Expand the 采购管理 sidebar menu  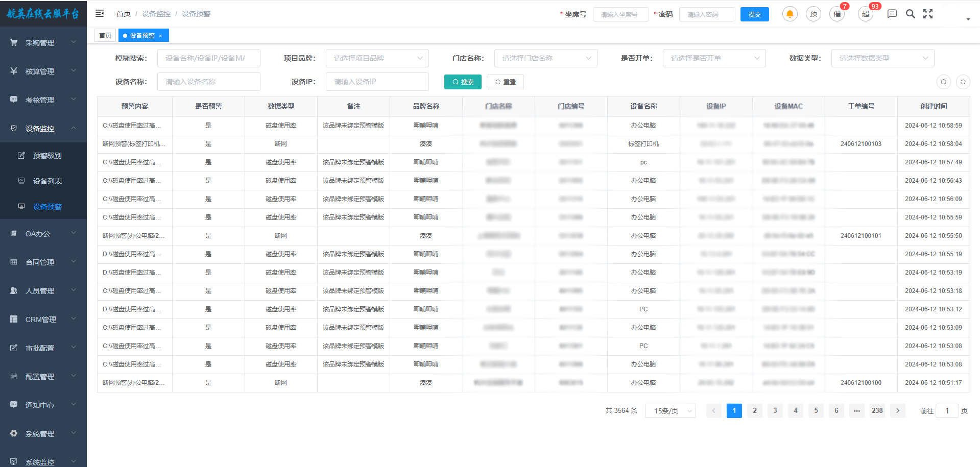tap(43, 43)
